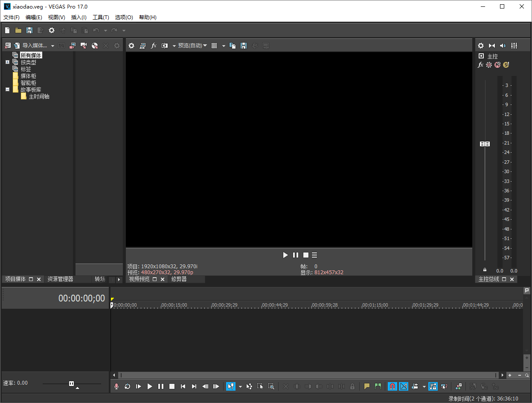Save snapshot of preview to file
Screen dimensions: 532x403
tap(244, 46)
